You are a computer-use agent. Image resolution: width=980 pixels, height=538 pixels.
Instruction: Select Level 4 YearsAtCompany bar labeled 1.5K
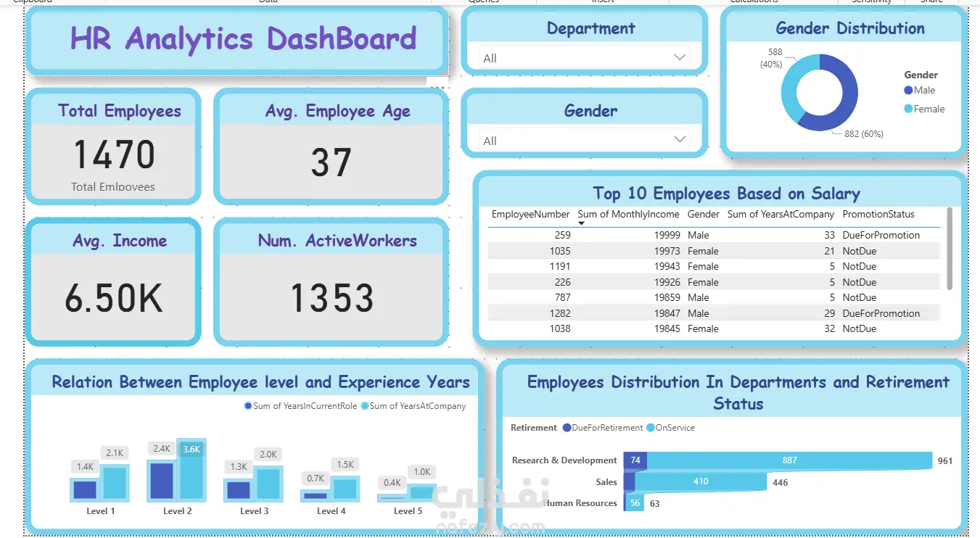pyautogui.click(x=345, y=489)
